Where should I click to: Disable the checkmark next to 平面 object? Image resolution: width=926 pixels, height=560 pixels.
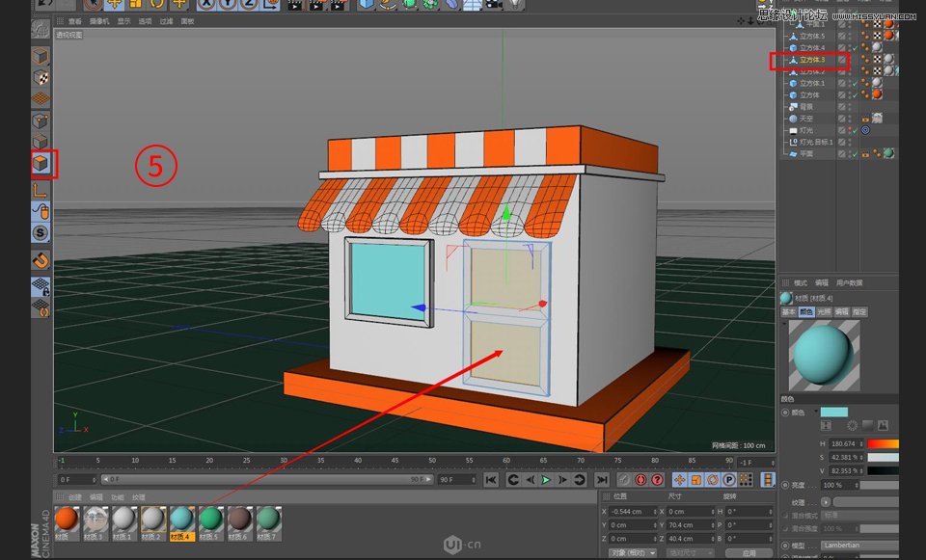(855, 153)
